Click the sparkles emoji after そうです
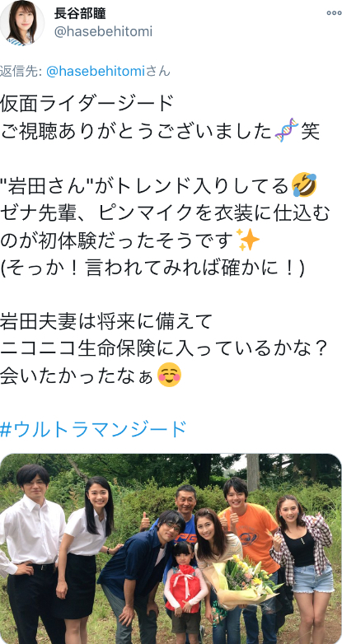The image size is (342, 644). click(249, 240)
